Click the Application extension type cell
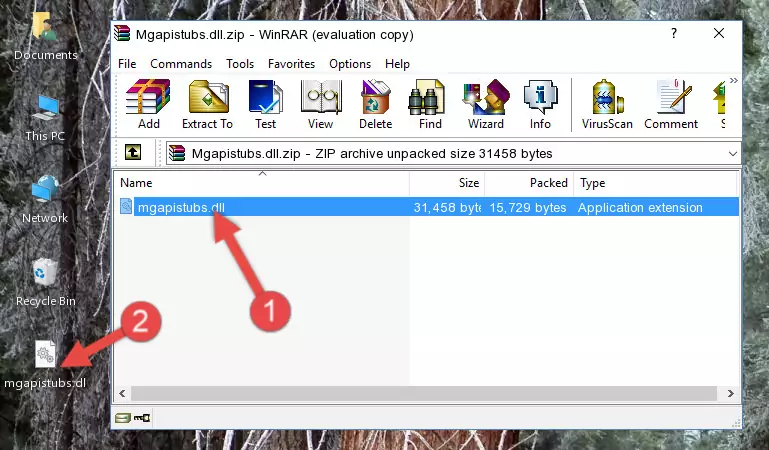Image resolution: width=769 pixels, height=450 pixels. point(640,207)
